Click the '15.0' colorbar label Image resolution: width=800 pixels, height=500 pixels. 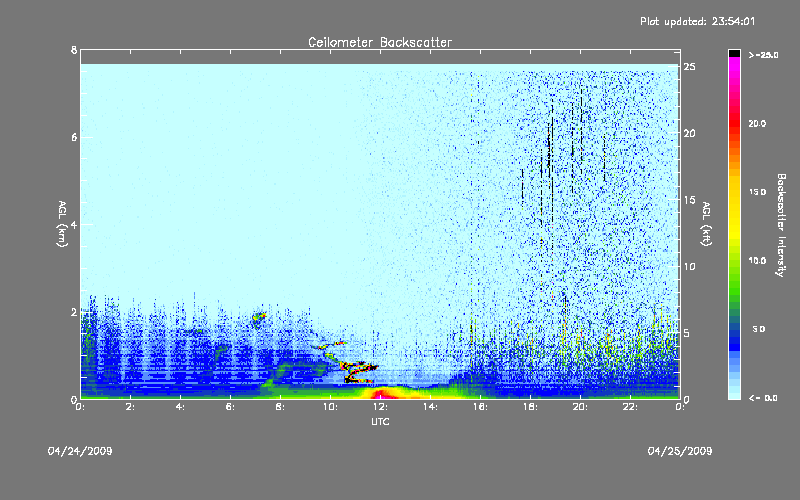tap(757, 192)
